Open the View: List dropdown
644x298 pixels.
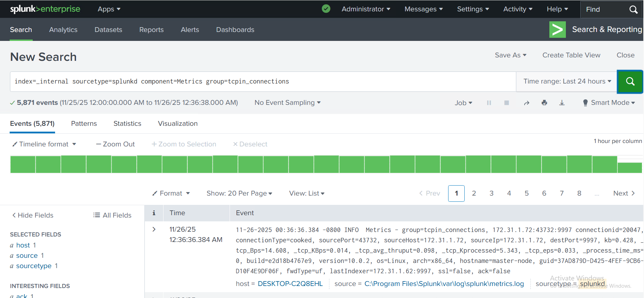point(307,194)
